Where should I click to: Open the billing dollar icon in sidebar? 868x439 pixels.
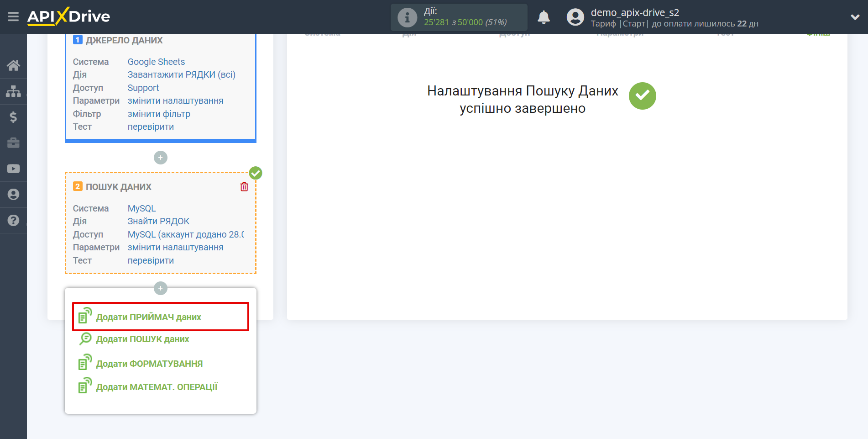[x=13, y=117]
